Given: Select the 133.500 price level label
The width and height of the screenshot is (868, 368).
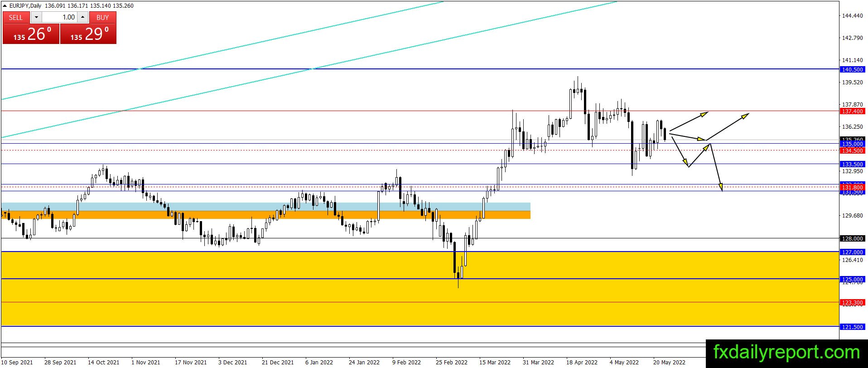Looking at the screenshot, I should click(x=853, y=164).
